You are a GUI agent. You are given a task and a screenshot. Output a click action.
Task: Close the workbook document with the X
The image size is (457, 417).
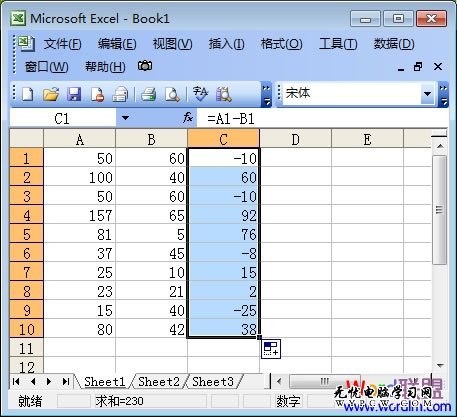[438, 67]
